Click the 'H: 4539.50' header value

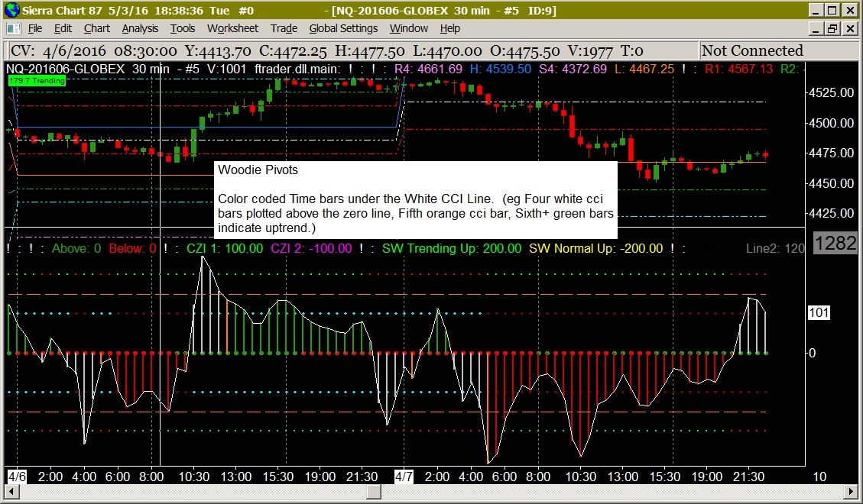[501, 69]
